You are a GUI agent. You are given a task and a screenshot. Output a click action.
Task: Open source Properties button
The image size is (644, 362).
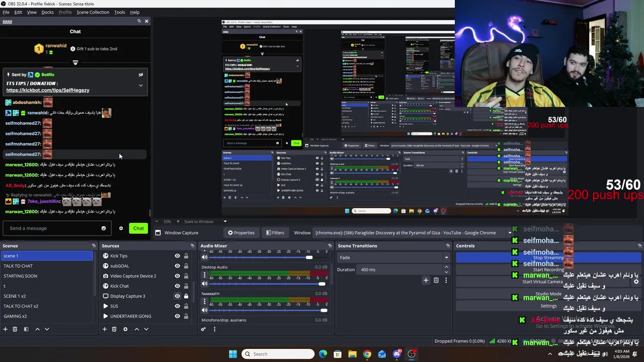pyautogui.click(x=241, y=233)
